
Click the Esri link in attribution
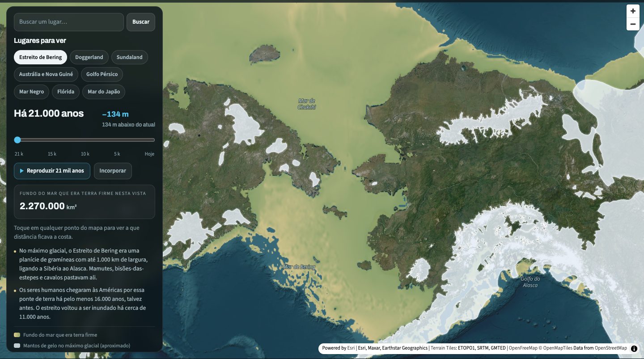tap(351, 348)
